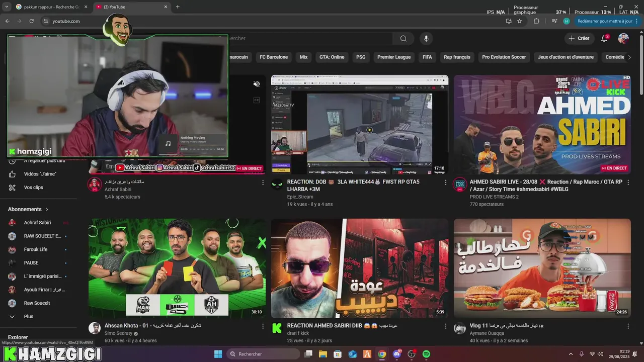Click the taskbar Rechercher search box
The image size is (644, 362).
(x=263, y=354)
